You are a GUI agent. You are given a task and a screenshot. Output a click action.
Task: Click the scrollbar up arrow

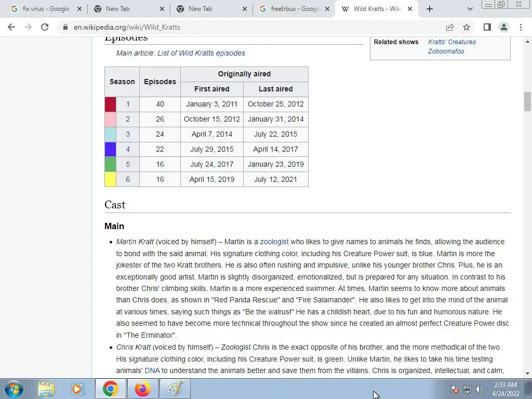point(527,42)
